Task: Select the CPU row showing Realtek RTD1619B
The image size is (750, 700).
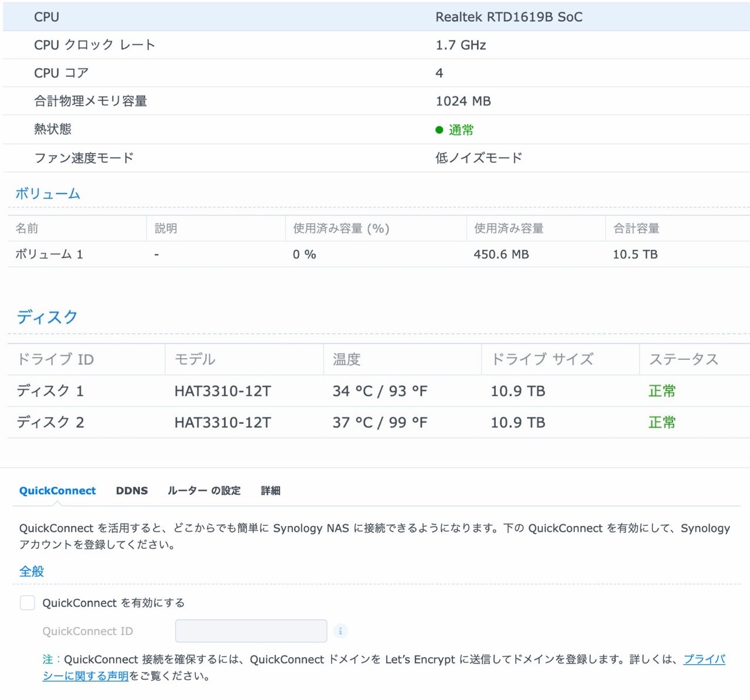Action: [x=375, y=17]
